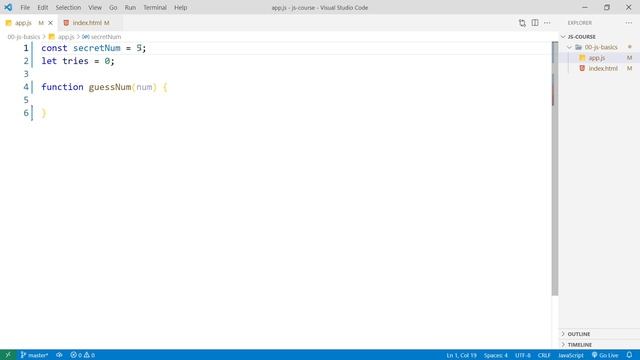The height and width of the screenshot is (360, 640).
Task: Open the Help menu
Action: (x=180, y=7)
